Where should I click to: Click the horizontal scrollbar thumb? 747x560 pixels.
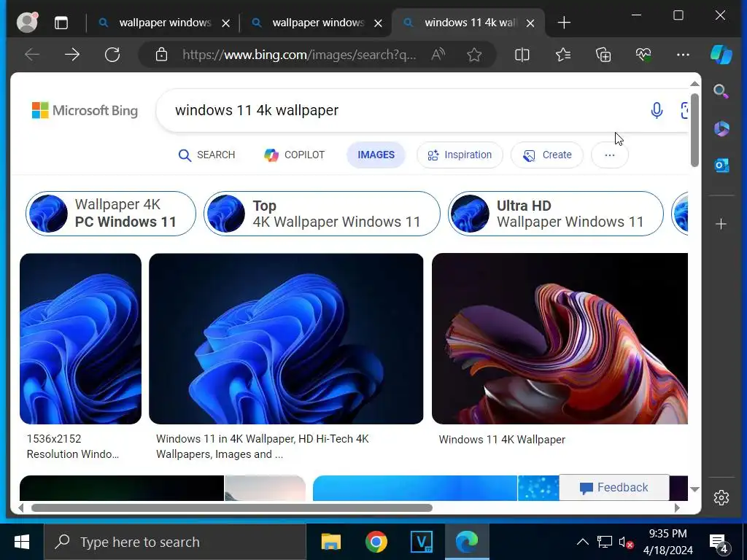click(x=232, y=508)
